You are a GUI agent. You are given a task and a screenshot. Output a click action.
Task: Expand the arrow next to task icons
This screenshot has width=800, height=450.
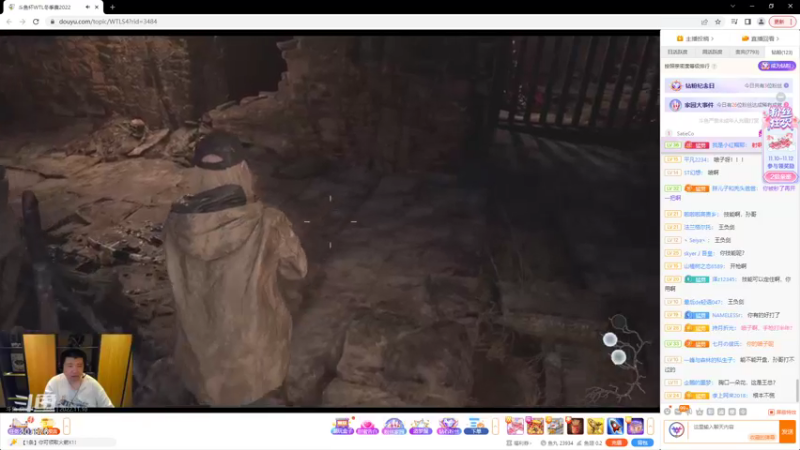(67, 426)
